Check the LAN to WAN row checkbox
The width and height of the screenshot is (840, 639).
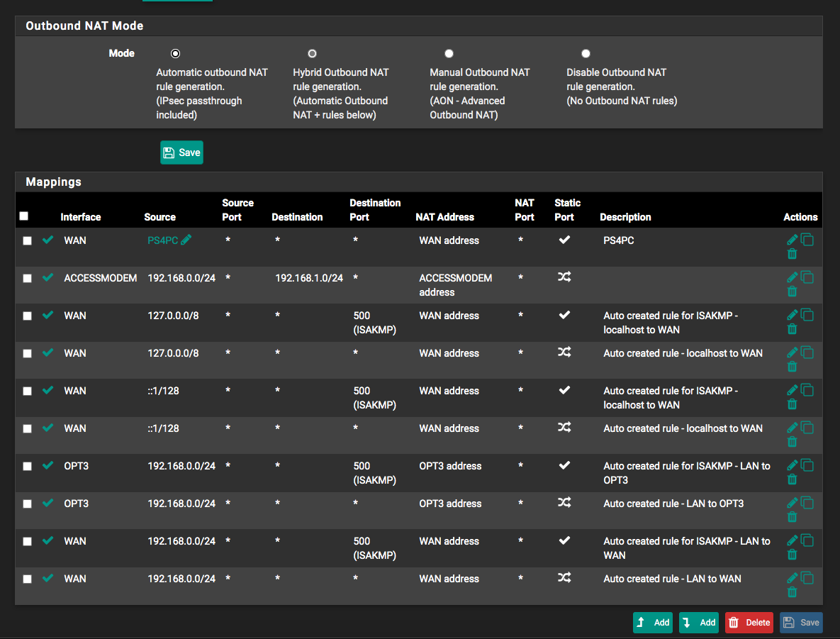point(28,579)
